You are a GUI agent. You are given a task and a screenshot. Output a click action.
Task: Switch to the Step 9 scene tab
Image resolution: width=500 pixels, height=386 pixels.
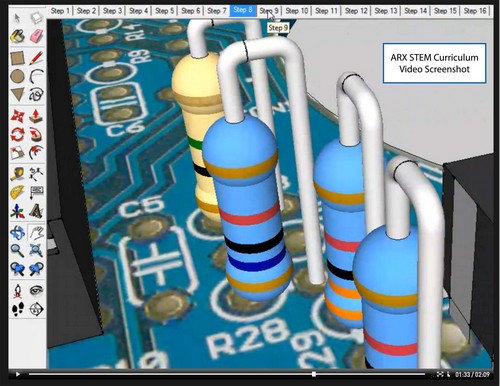point(269,11)
